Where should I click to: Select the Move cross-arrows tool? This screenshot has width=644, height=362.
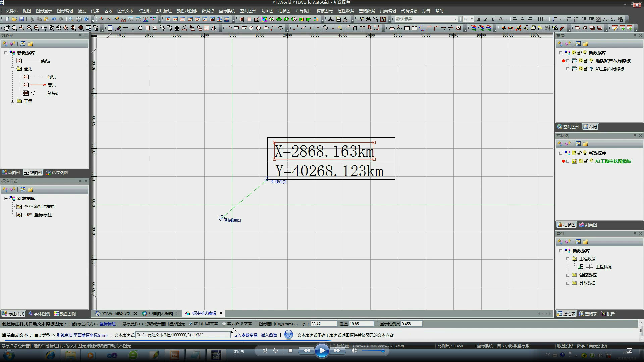[133, 28]
